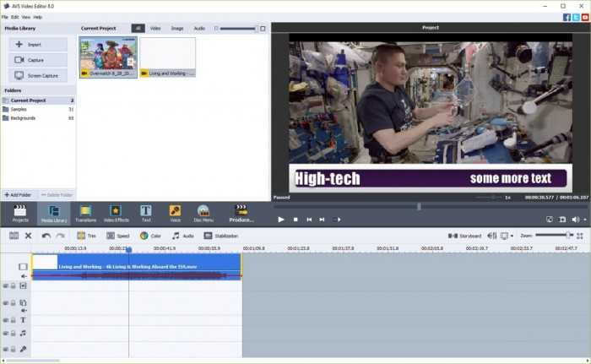591x364 pixels.
Task: Click the split clip icon on timeline toolbar
Action: [14, 236]
